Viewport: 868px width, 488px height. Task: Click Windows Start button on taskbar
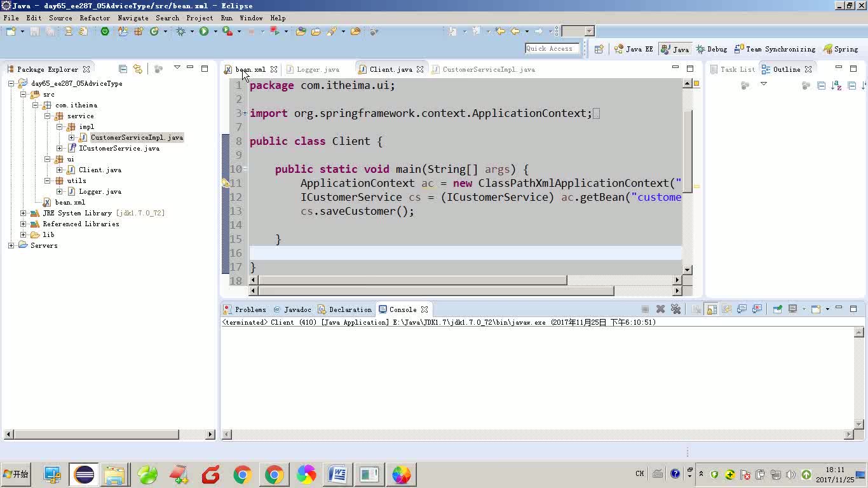[16, 475]
